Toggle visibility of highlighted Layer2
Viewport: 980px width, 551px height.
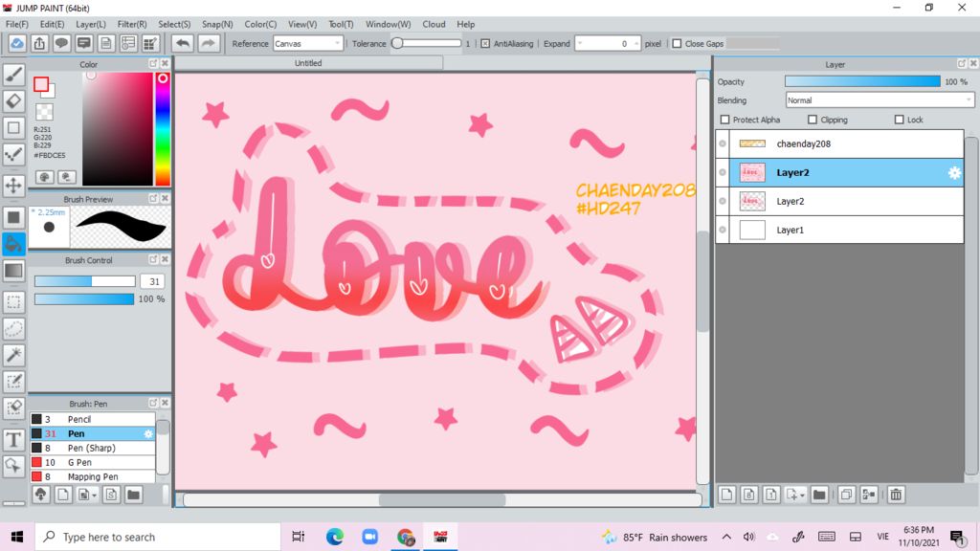tap(723, 172)
